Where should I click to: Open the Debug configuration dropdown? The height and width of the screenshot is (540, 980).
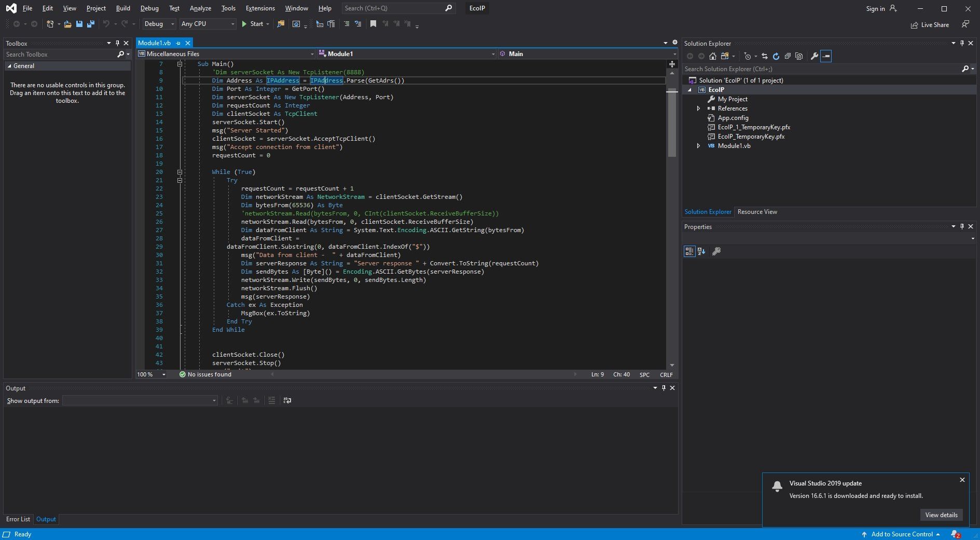pyautogui.click(x=159, y=24)
